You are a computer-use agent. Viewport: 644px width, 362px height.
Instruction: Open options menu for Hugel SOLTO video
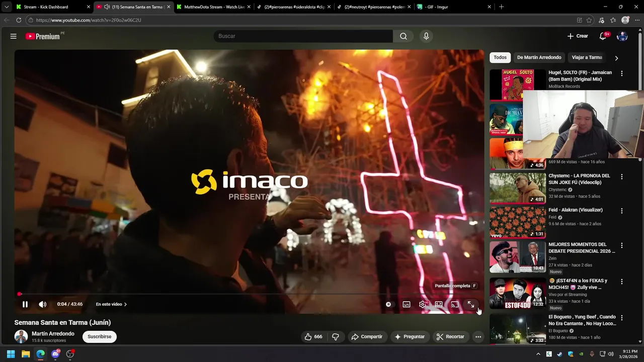(x=622, y=73)
